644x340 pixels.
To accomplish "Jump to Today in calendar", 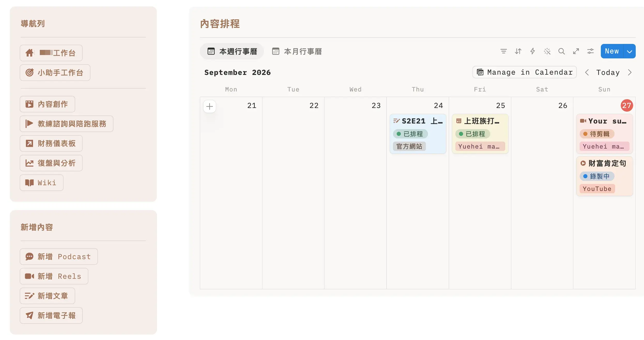I will (x=608, y=72).
